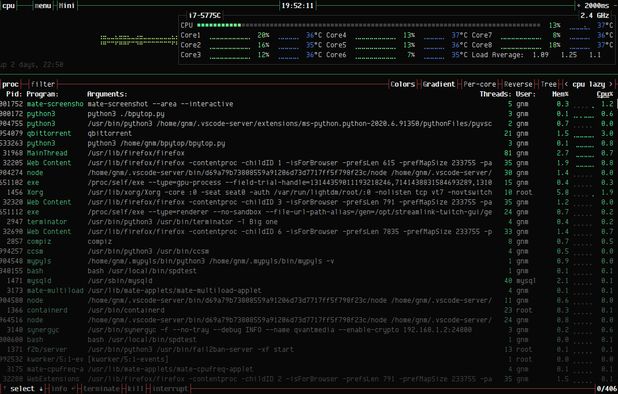
Task: Click the uptime text at left
Action: (x=32, y=65)
